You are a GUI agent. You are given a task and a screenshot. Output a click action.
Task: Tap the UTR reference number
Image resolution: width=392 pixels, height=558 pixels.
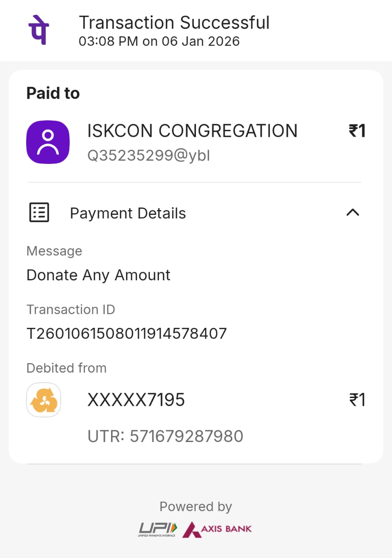coord(165,436)
